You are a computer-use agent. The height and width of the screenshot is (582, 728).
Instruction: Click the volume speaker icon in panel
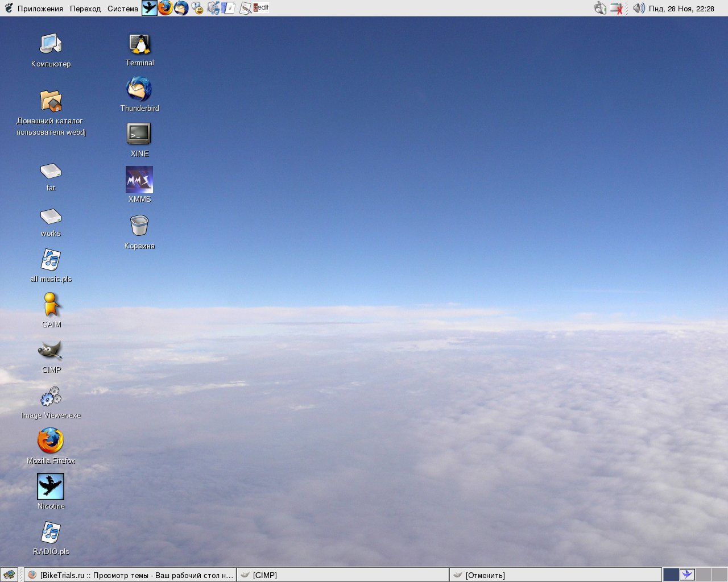pos(639,8)
